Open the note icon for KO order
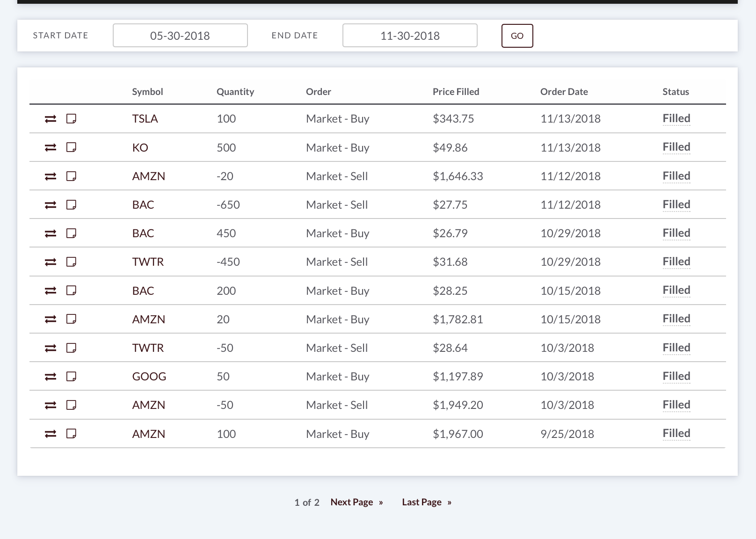 (x=71, y=147)
